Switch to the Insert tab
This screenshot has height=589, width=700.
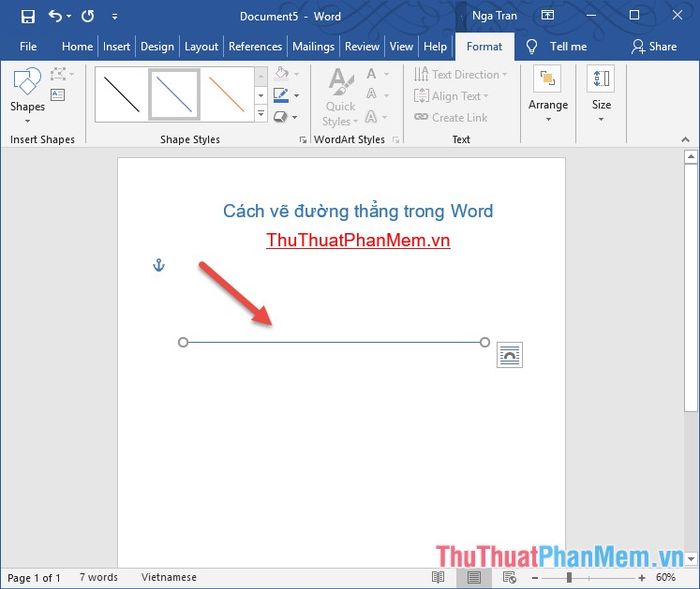click(x=117, y=46)
